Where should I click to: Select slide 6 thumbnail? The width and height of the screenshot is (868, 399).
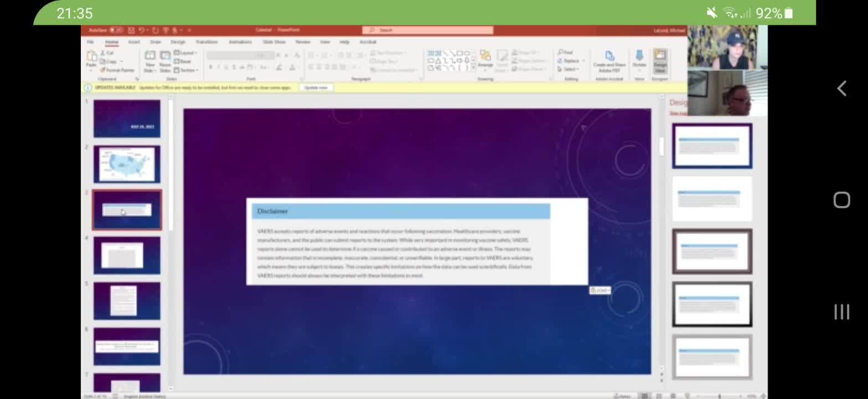point(127,346)
